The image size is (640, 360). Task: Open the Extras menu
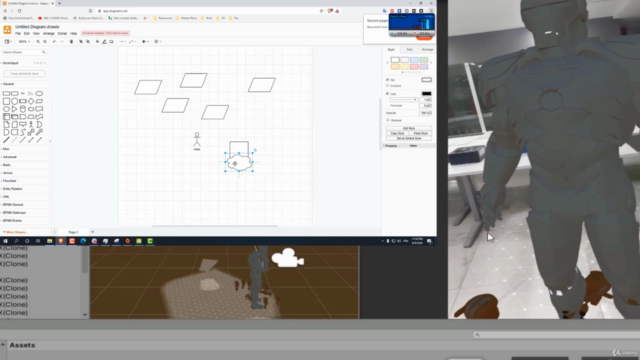[62, 33]
